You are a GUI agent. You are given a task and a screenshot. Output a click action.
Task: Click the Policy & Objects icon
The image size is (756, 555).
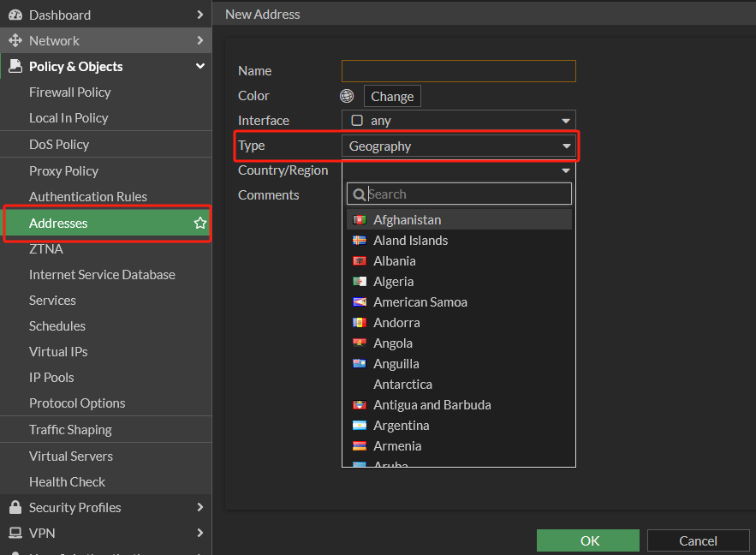click(x=15, y=66)
